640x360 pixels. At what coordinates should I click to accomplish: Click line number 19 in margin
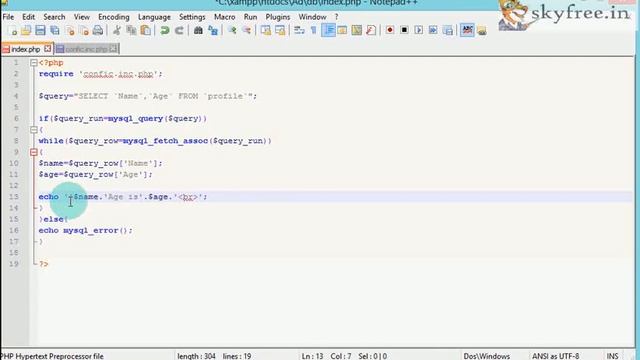point(14,264)
